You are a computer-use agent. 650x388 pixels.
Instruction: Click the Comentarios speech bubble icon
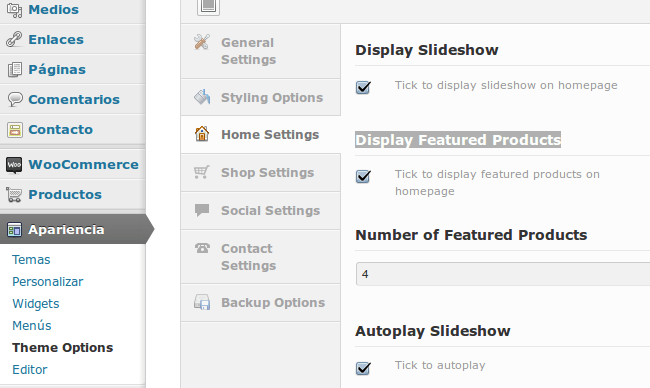coord(15,99)
